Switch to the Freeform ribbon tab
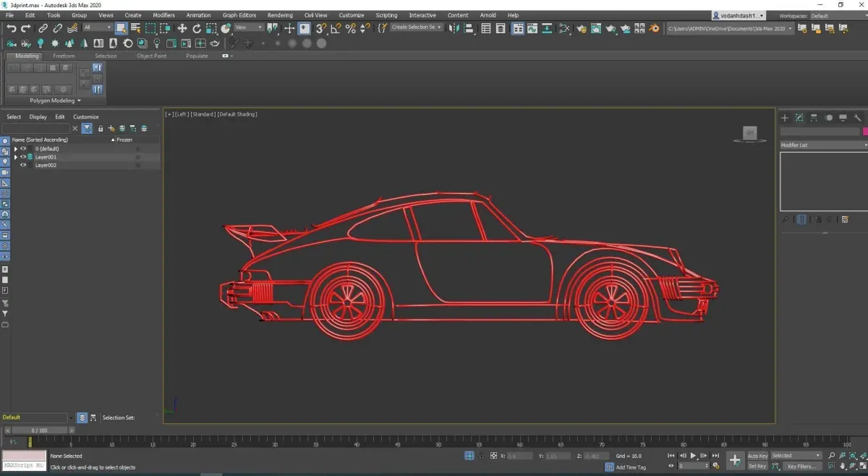The width and height of the screenshot is (868, 476). (64, 56)
